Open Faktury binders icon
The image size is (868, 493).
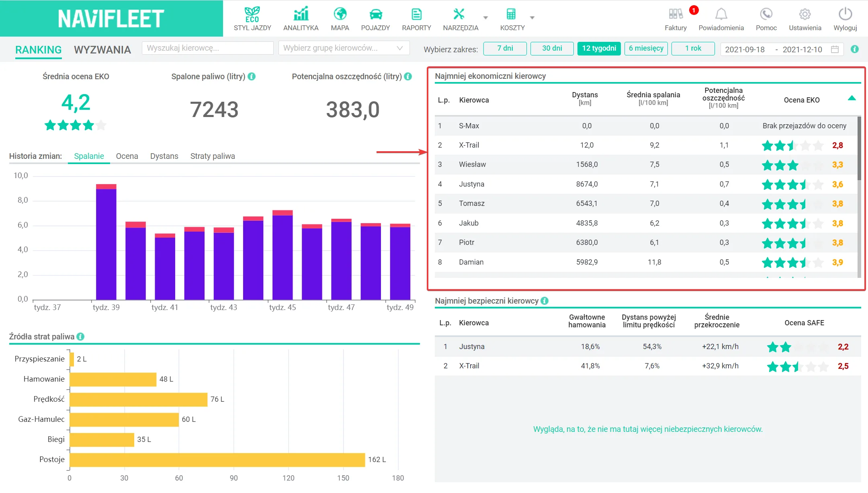click(676, 14)
